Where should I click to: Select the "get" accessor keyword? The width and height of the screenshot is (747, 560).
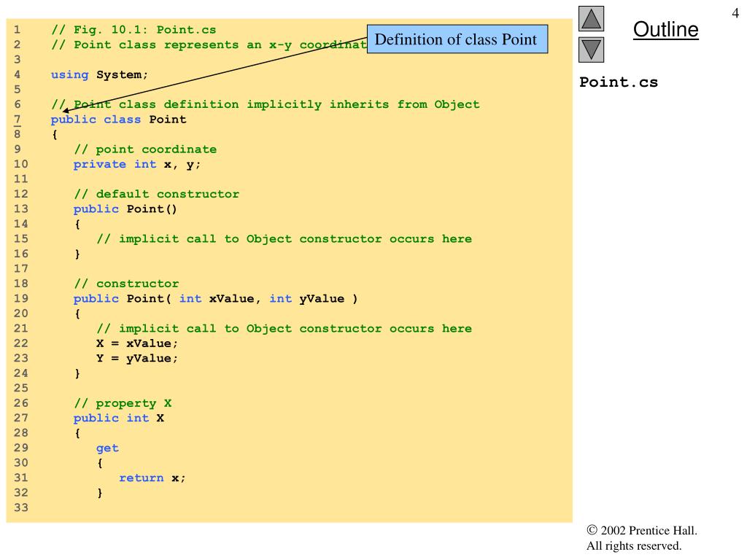point(108,448)
